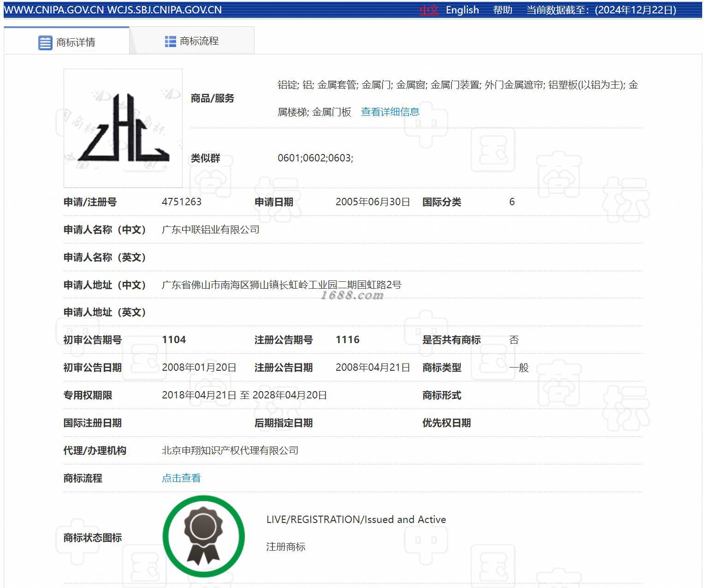Click the 商品/服务 label
Screen dimensions: 704x588
213,98
